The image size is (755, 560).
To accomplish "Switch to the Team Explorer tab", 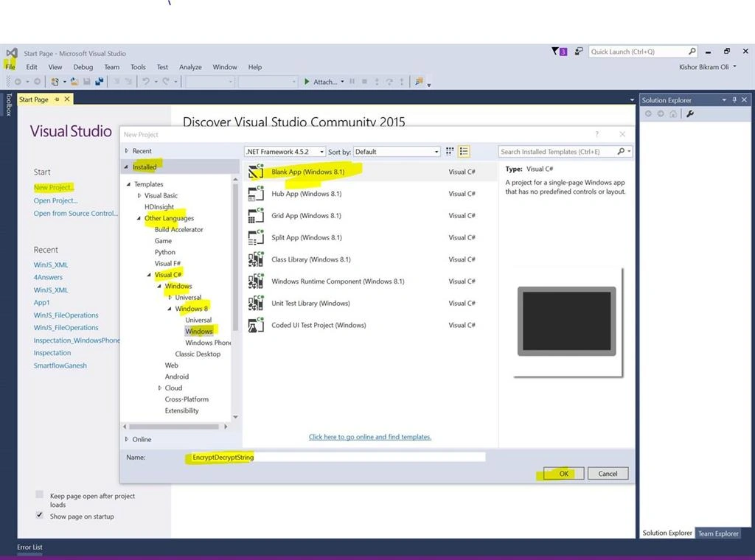I will pos(718,533).
